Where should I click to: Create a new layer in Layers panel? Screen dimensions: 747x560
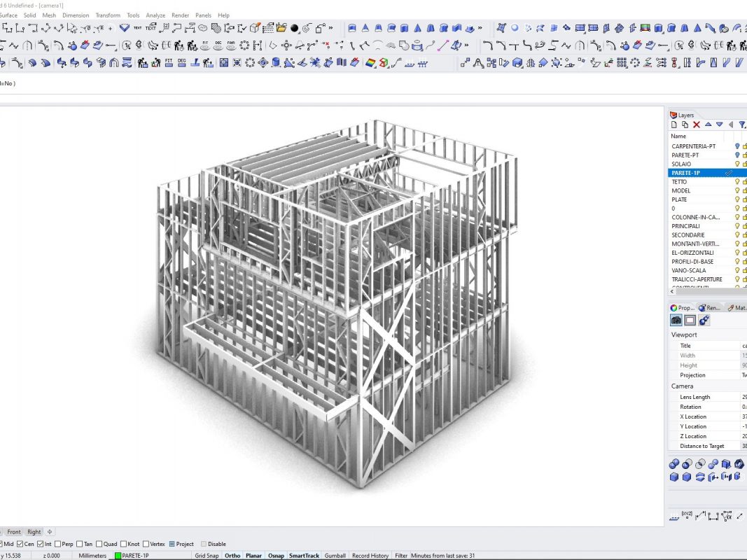tap(673, 125)
